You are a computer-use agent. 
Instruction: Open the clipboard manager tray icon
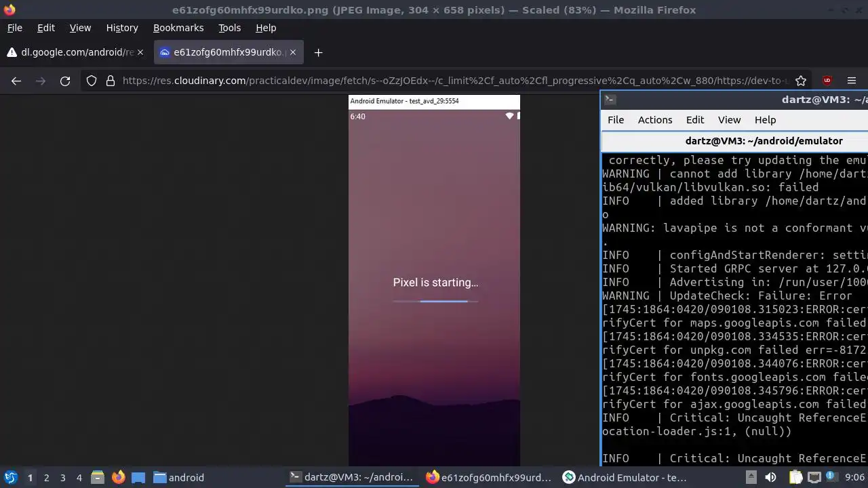point(796,477)
